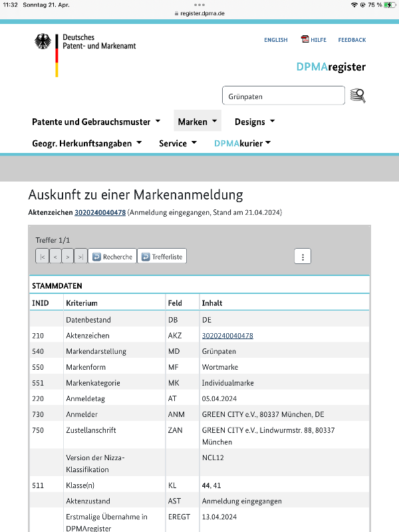The image size is (399, 532).
Task: Expand the Marken menu
Action: click(x=198, y=122)
